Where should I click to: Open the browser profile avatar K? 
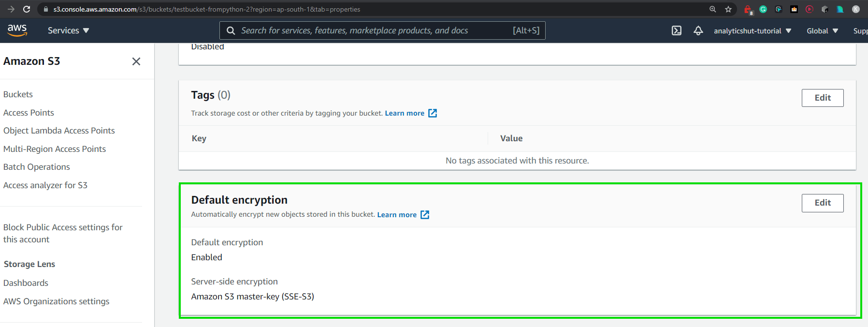(x=856, y=9)
